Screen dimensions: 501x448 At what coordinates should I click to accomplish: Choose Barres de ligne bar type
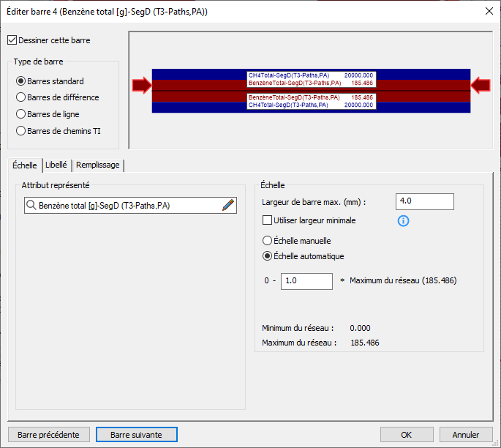tap(20, 114)
